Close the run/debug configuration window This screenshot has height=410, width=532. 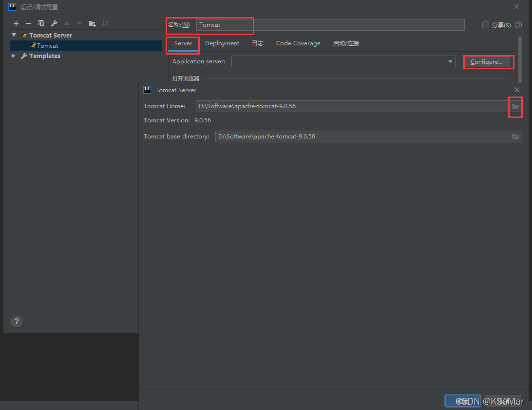tap(516, 7)
